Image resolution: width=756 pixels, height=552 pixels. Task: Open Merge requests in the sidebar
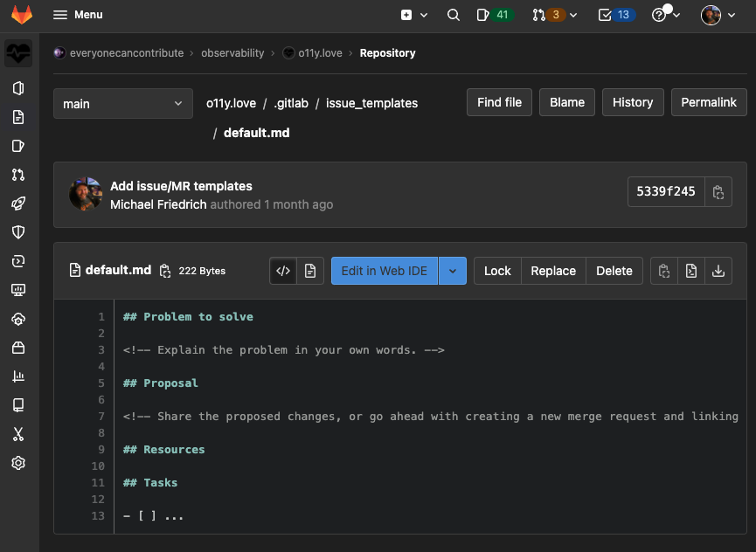18,175
